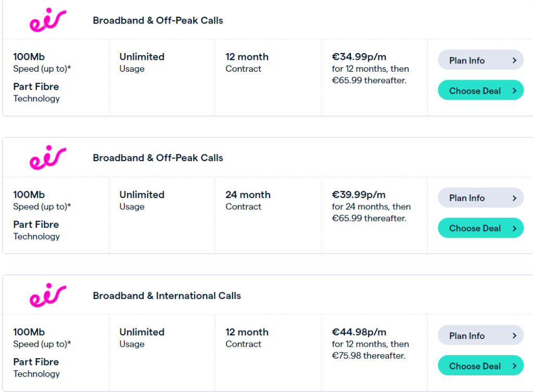Select the first Broadband & Off-Peak Calls title
The height and width of the screenshot is (392, 533).
[158, 20]
